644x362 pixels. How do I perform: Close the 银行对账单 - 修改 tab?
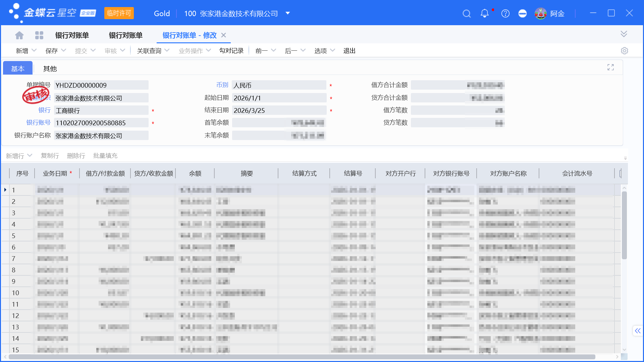click(224, 35)
